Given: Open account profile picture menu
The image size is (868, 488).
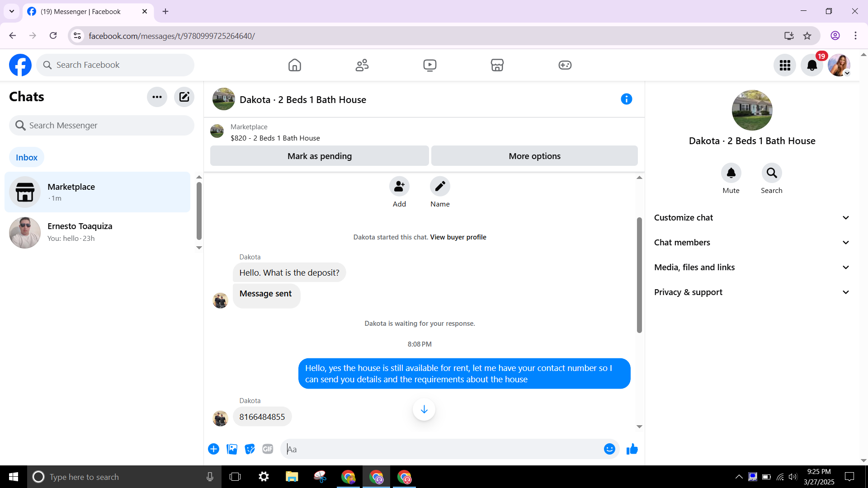Looking at the screenshot, I should tap(839, 66).
